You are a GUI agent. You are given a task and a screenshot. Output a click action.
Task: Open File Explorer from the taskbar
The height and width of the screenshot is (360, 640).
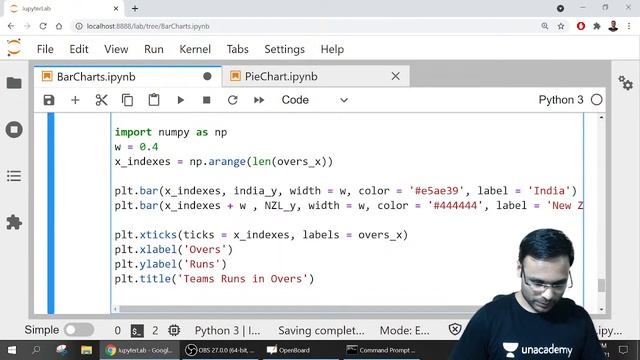coord(86,350)
